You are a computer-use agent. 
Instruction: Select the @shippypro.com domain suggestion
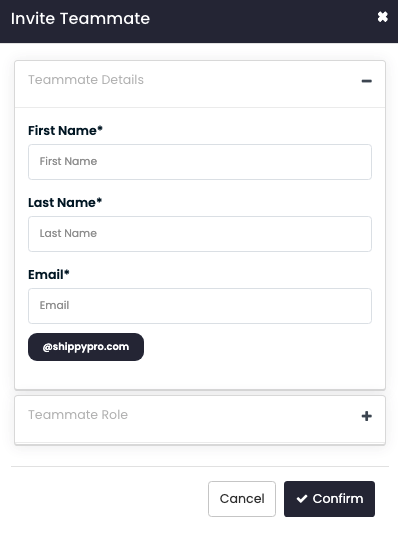tap(86, 347)
